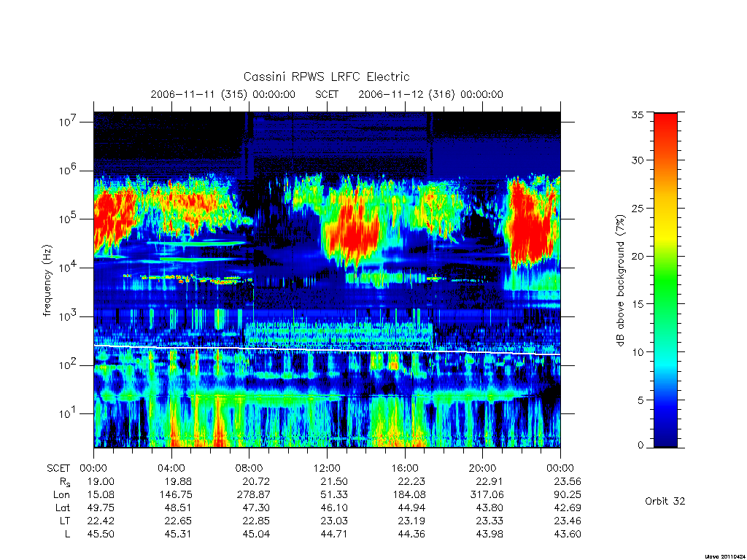
Task: Click the color scale value "15"
Action: click(637, 304)
